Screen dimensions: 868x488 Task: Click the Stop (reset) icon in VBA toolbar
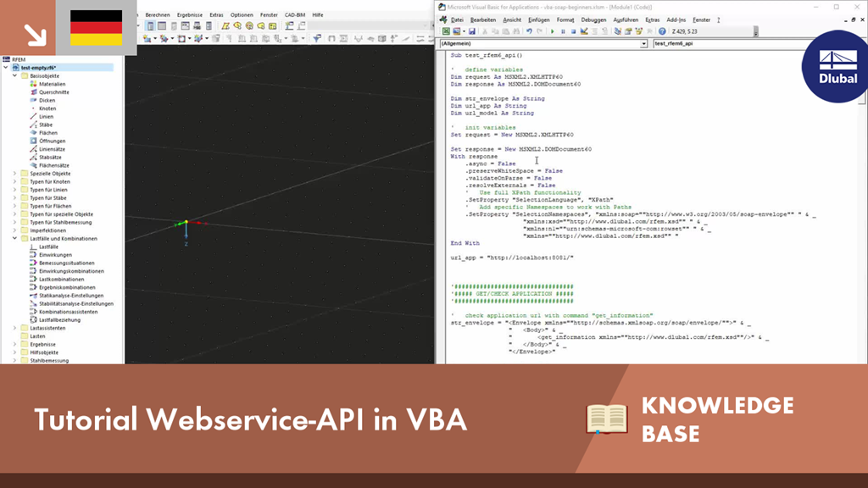pos(573,31)
